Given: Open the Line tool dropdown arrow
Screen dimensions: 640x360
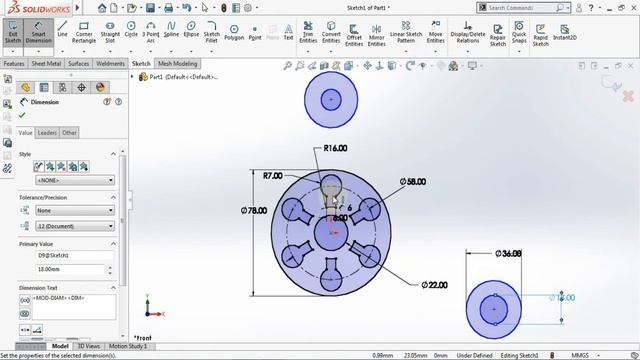Looking at the screenshot, I should click(62, 51).
